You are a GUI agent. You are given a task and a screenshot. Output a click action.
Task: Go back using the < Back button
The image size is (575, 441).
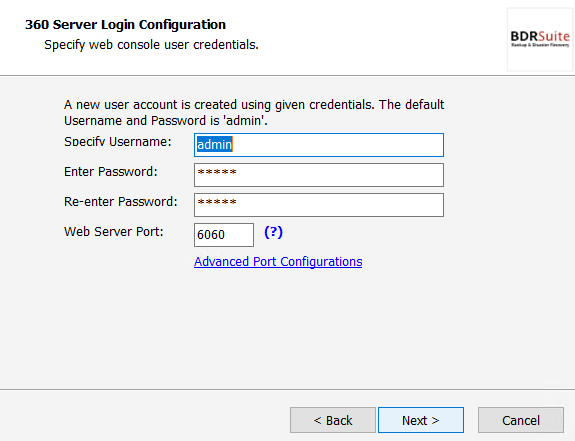(333, 420)
